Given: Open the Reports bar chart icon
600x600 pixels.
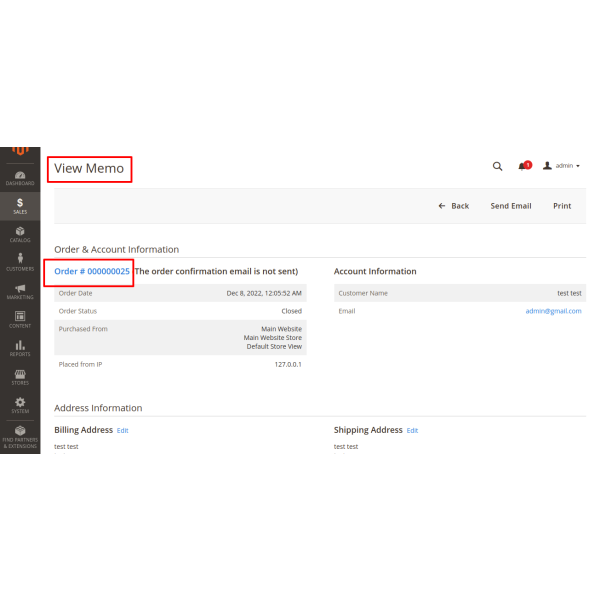Looking at the screenshot, I should (20, 348).
